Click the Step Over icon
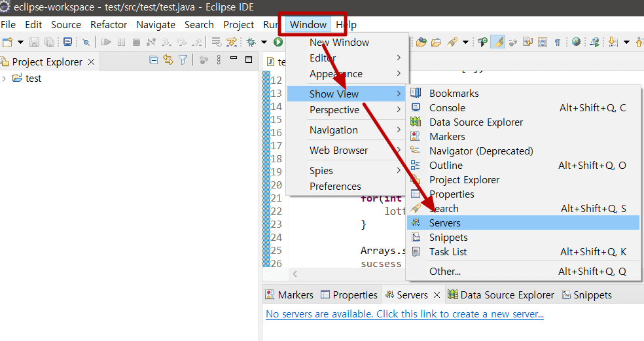644x341 pixels. [x=181, y=42]
